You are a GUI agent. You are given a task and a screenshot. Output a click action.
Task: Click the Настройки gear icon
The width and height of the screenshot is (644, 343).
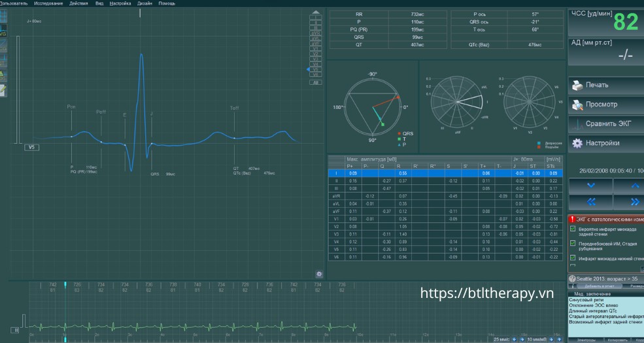point(577,143)
